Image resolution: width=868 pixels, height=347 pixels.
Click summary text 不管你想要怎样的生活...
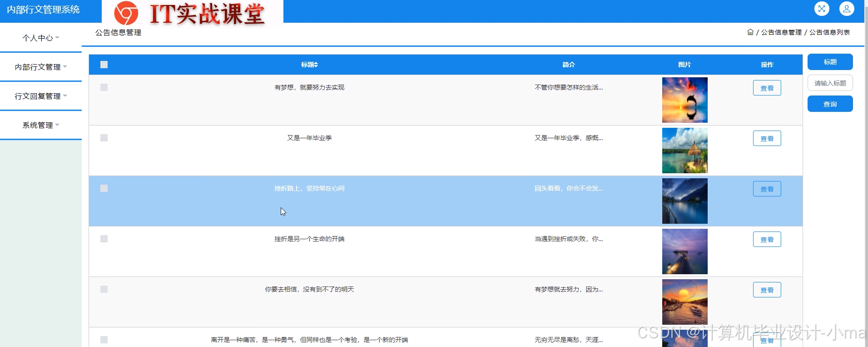(x=569, y=87)
